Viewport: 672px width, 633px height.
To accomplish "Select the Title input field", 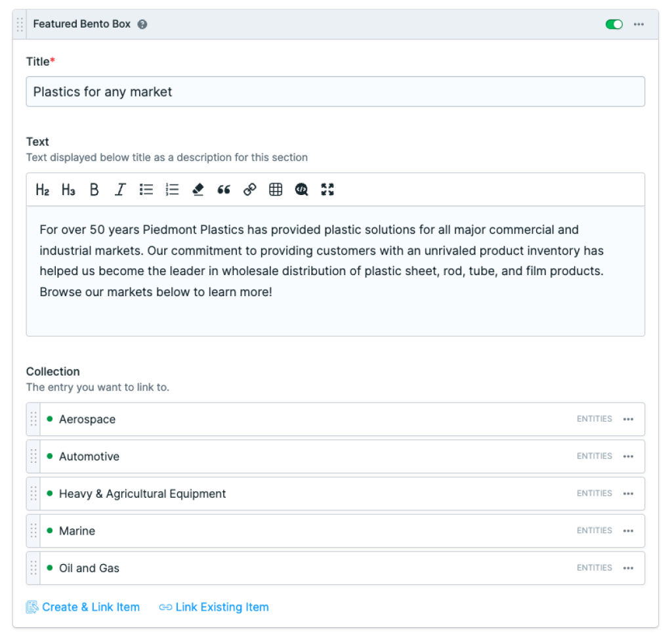I will 335,91.
